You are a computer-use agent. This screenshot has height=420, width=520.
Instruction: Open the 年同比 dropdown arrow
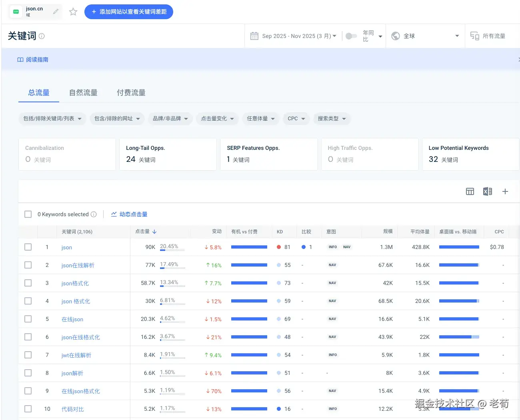click(380, 36)
